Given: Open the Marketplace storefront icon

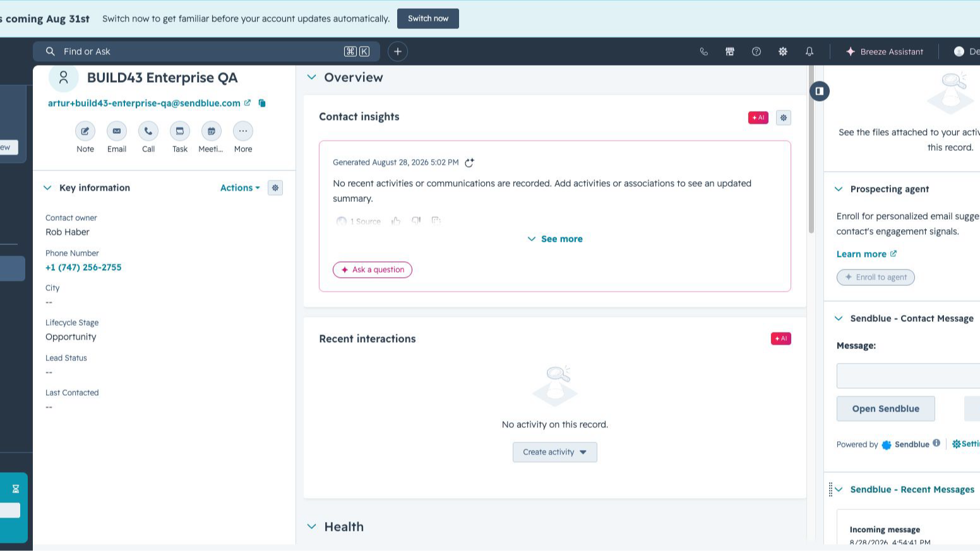Looking at the screenshot, I should [730, 52].
